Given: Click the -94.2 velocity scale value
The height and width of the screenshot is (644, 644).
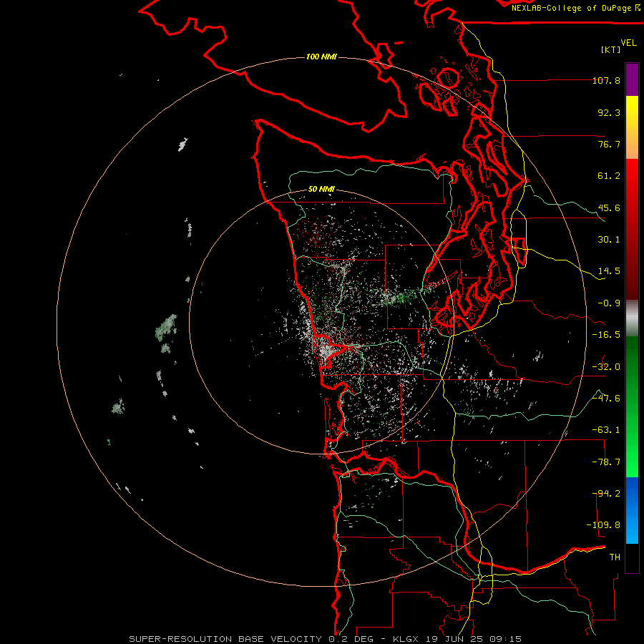Looking at the screenshot, I should [606, 494].
